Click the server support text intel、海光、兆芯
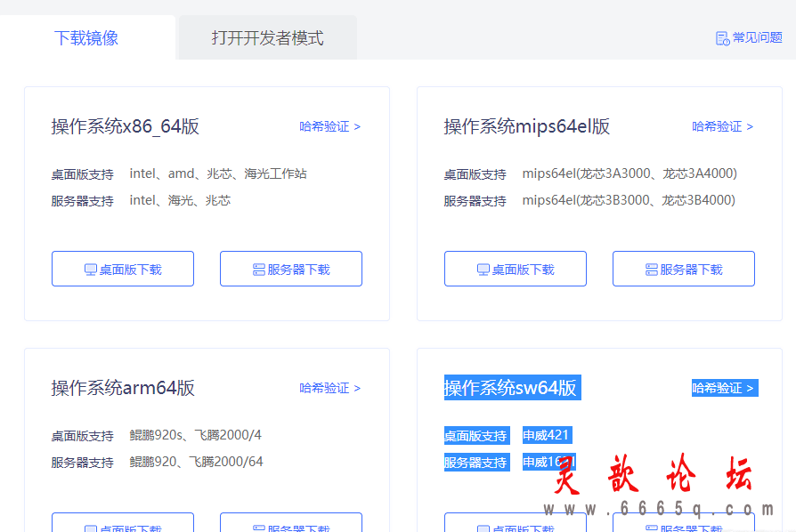The image size is (796, 532). point(180,200)
